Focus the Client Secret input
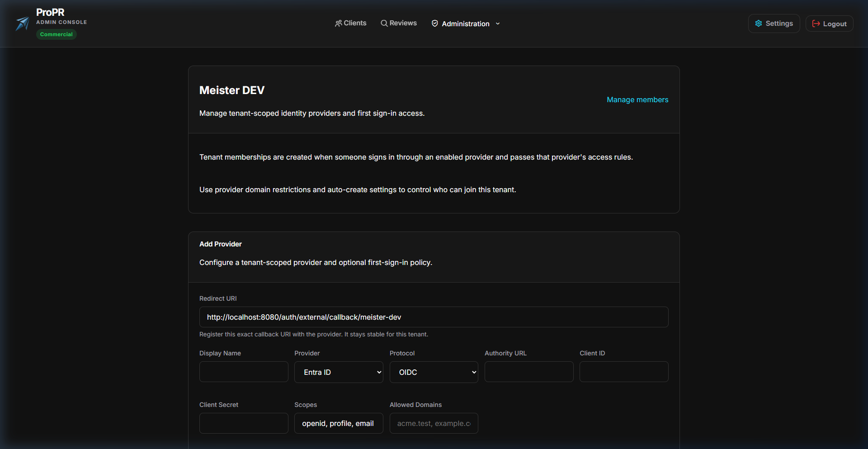Image resolution: width=868 pixels, height=449 pixels. point(244,423)
